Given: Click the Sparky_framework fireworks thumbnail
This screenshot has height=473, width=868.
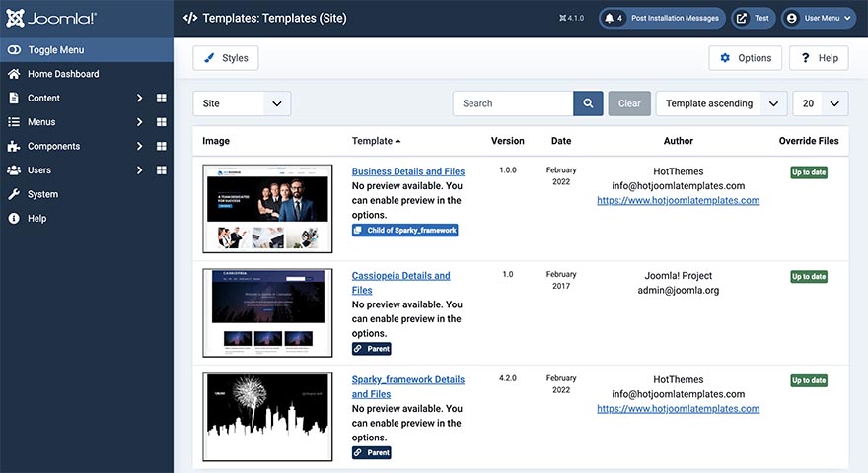Looking at the screenshot, I should [x=267, y=417].
